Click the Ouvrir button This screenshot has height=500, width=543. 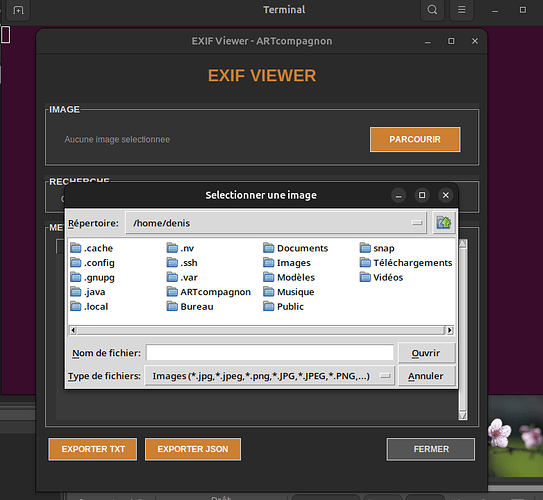[x=426, y=353]
